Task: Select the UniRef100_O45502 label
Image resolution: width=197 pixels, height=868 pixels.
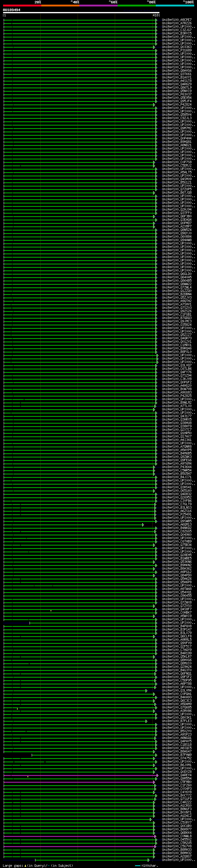Action: point(176,839)
